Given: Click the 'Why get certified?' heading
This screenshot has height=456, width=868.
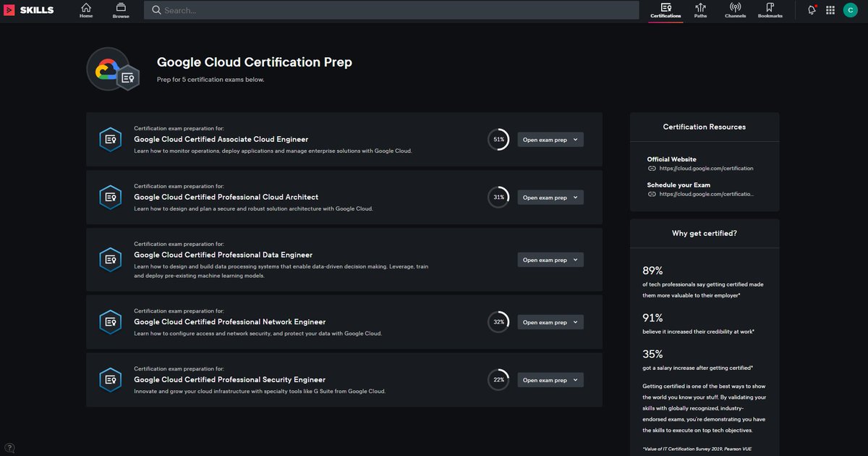Looking at the screenshot, I should (705, 234).
